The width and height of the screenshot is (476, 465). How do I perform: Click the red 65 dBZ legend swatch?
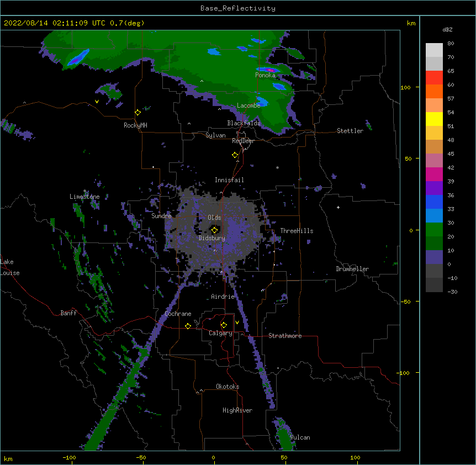[x=434, y=77]
